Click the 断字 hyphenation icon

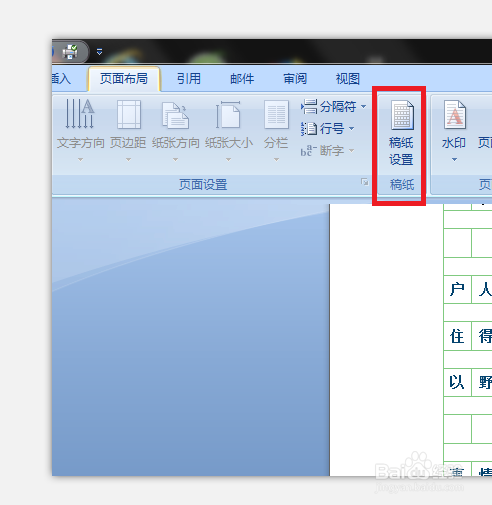[308, 151]
